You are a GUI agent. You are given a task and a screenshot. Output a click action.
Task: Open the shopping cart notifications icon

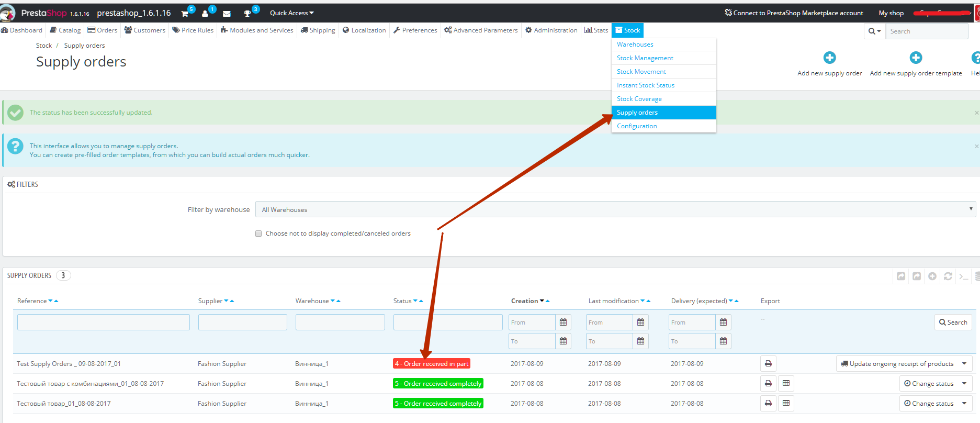pyautogui.click(x=185, y=14)
